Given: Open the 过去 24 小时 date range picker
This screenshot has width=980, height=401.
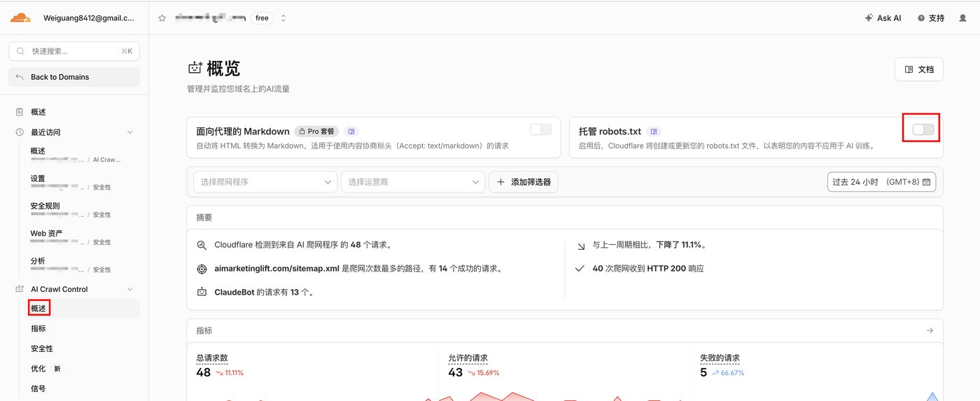Looking at the screenshot, I should tap(881, 182).
